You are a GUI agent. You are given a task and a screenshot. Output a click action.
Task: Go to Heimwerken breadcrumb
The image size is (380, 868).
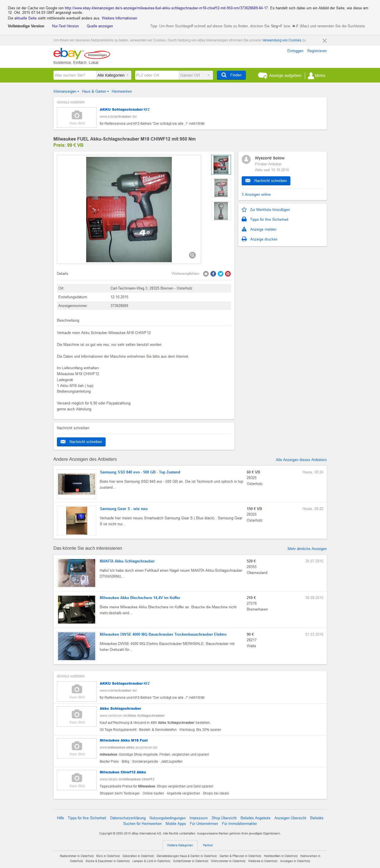coord(122,91)
